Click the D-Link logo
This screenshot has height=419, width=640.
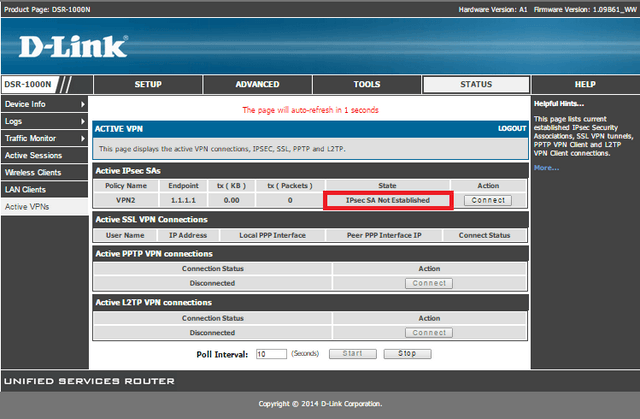click(x=73, y=46)
